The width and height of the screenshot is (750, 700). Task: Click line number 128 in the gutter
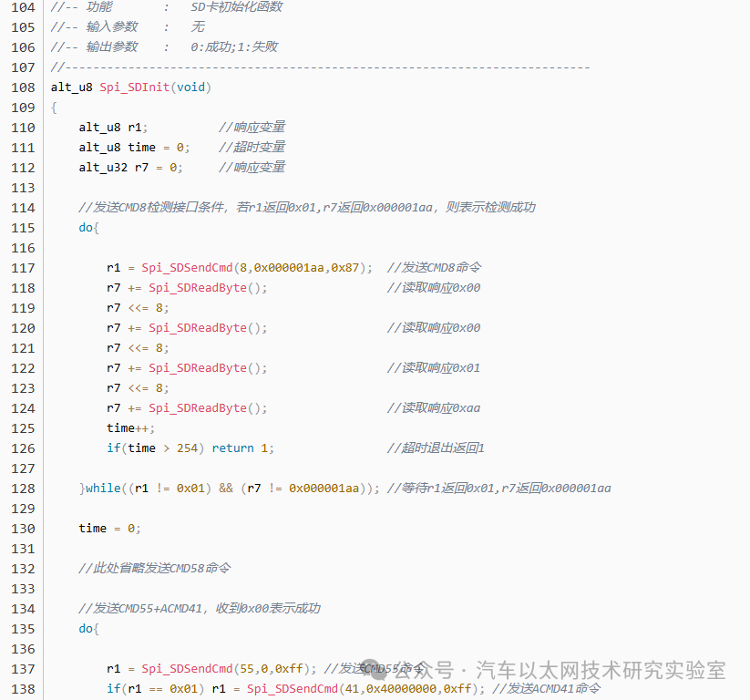coord(23,489)
